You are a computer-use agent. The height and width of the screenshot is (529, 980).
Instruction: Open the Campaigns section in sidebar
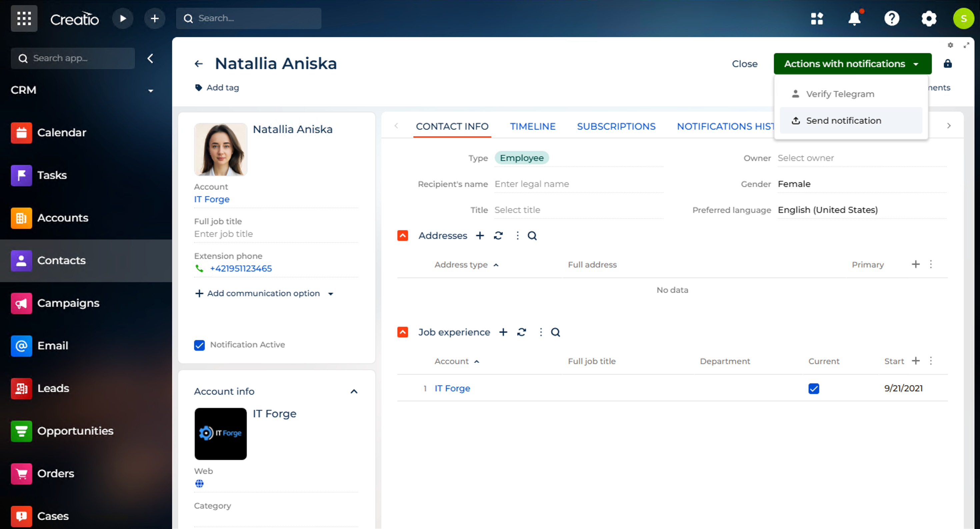coord(68,303)
